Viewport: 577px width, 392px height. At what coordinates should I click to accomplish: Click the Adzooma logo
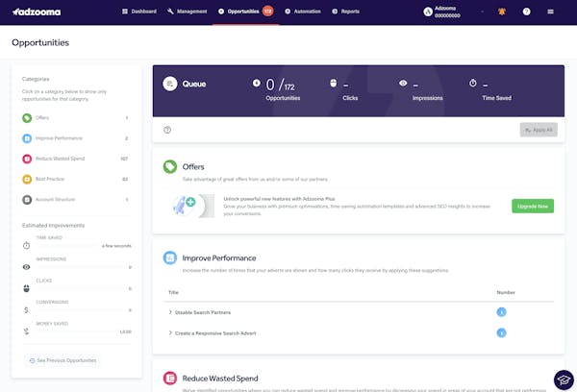[x=37, y=12]
